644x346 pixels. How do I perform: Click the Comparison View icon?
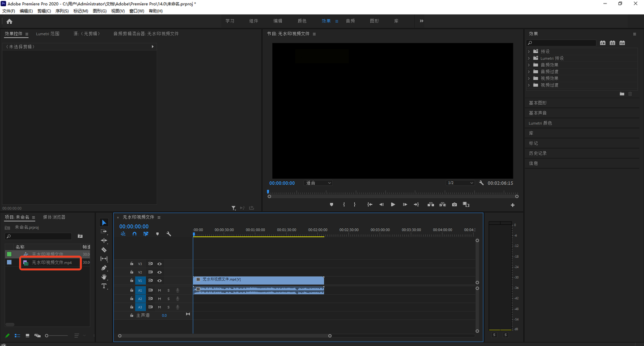tap(466, 205)
